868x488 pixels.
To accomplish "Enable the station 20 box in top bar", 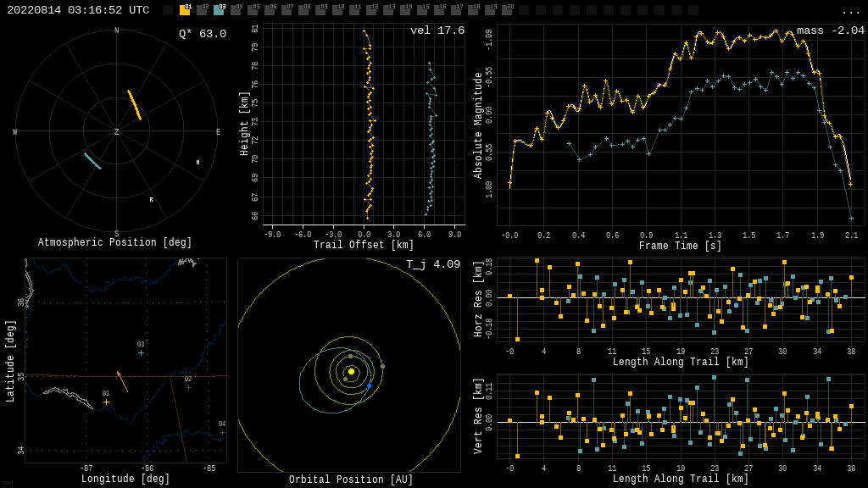I will (x=507, y=10).
